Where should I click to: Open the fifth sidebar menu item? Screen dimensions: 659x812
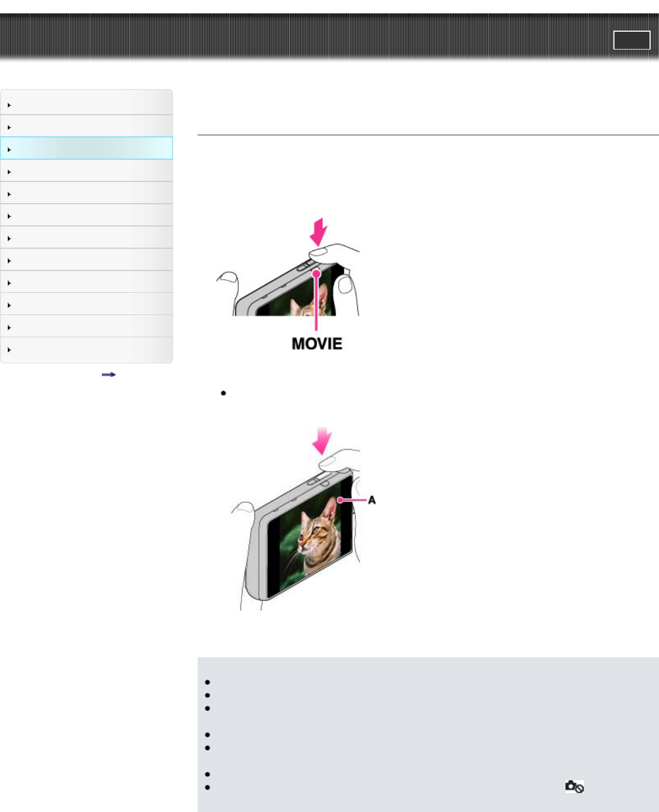86,193
